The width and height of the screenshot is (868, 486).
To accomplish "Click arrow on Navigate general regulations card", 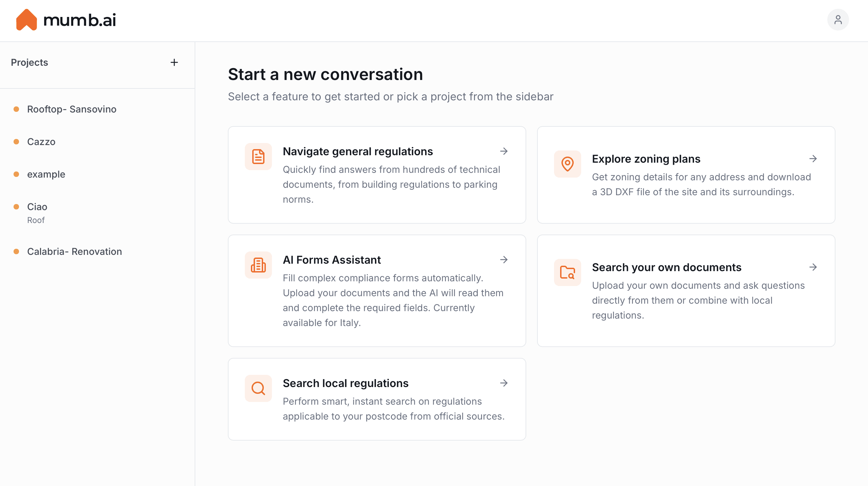I will 504,151.
